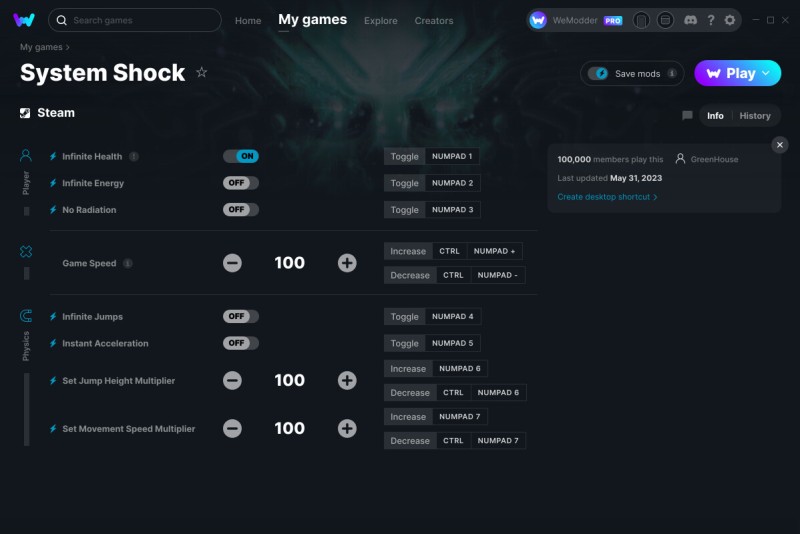800x534 pixels.
Task: Switch to the History tab
Action: [x=755, y=116]
